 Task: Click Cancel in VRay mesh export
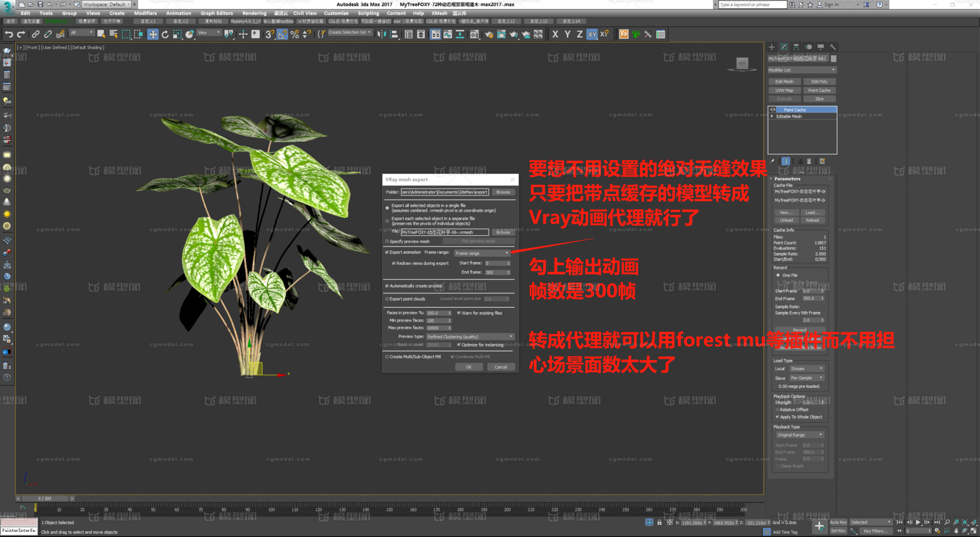[x=501, y=367]
